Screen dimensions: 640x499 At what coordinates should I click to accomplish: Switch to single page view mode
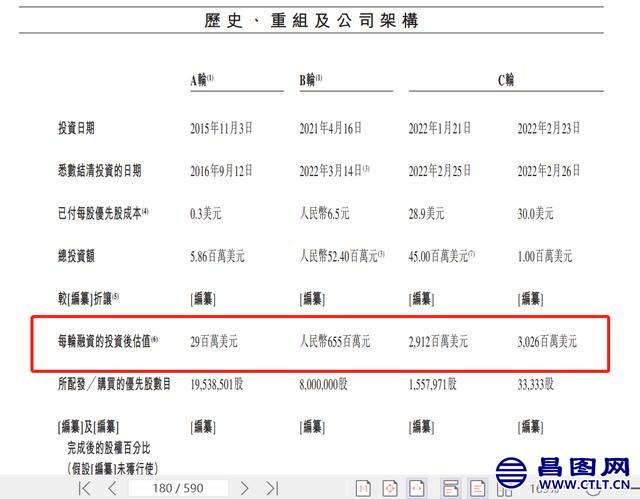(x=477, y=488)
